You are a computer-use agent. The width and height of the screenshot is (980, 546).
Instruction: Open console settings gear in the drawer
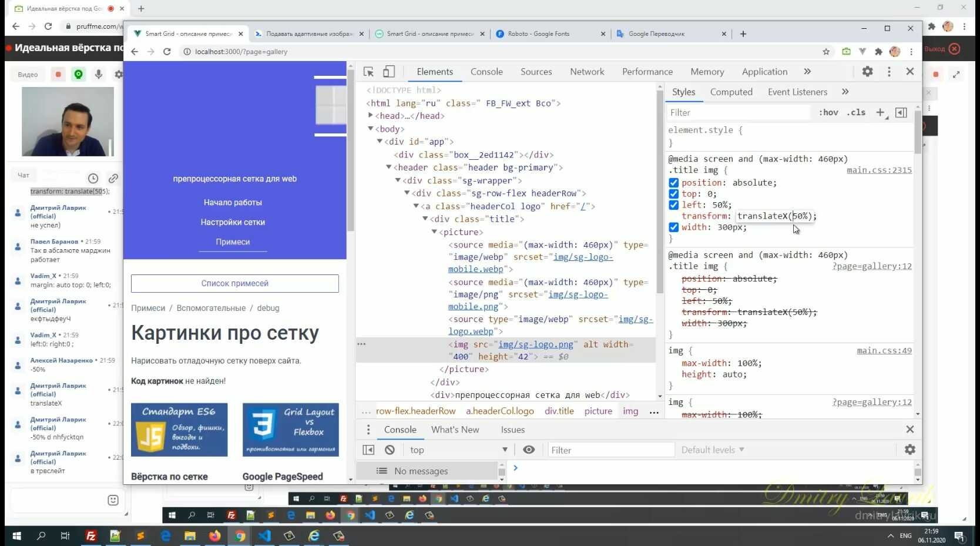click(x=910, y=450)
